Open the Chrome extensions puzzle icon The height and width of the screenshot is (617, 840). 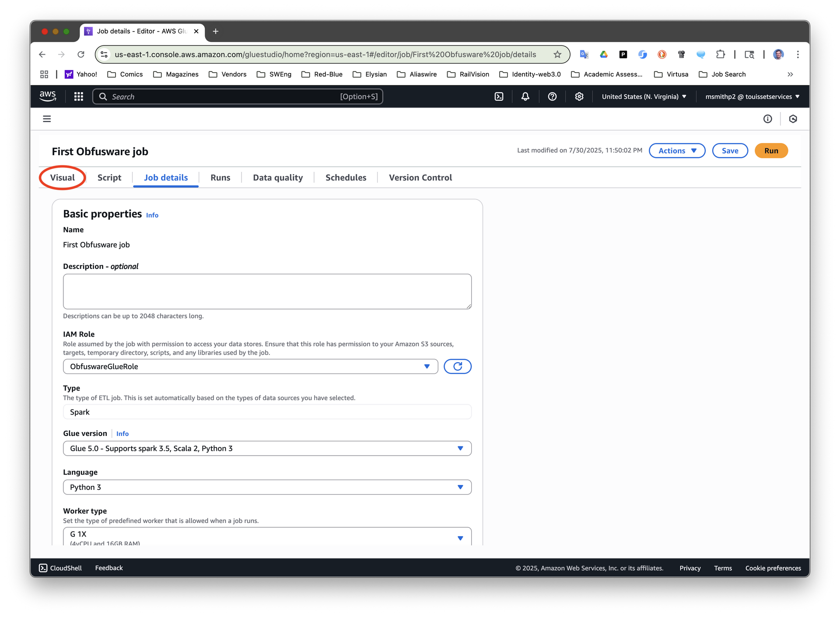(x=720, y=54)
